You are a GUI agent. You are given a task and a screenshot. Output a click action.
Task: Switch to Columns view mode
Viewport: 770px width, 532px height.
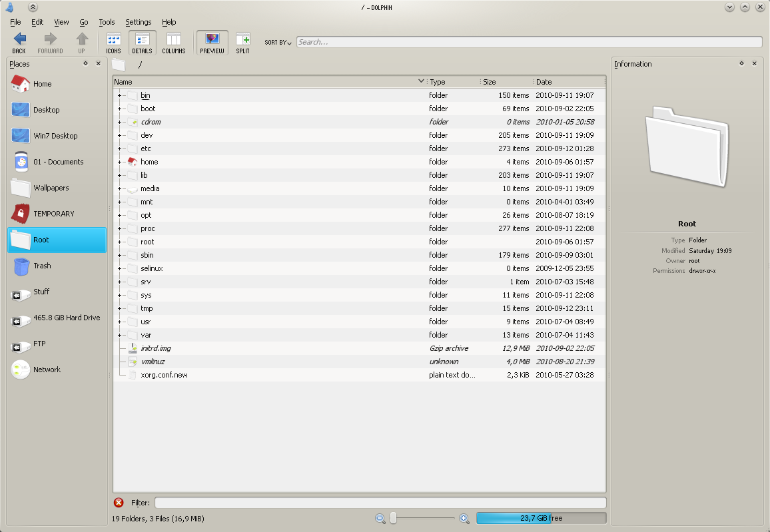tap(174, 43)
